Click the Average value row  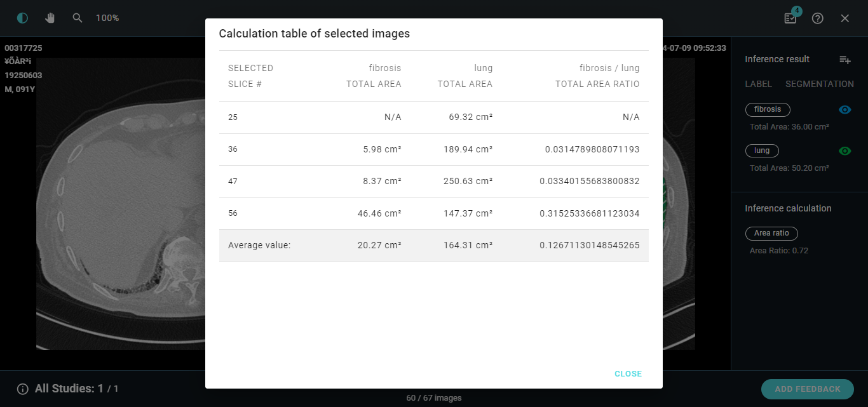tap(433, 245)
